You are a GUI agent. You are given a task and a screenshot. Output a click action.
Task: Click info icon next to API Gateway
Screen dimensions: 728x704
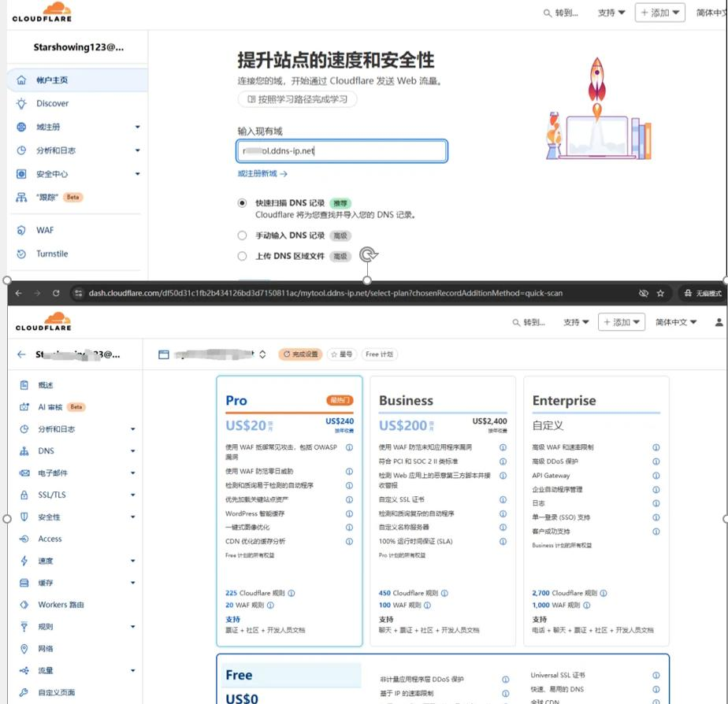(x=656, y=476)
